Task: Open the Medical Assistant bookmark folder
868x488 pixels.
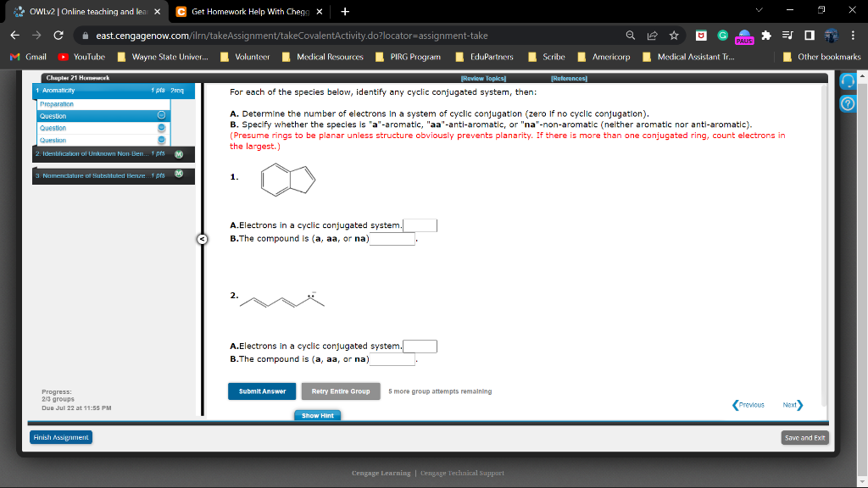Action: point(688,57)
